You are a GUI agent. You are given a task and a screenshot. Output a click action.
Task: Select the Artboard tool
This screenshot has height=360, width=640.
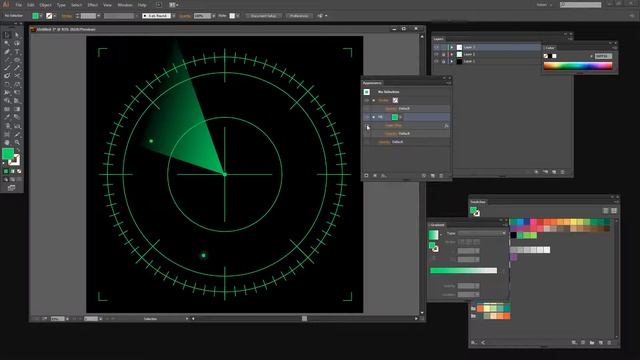coord(7,134)
